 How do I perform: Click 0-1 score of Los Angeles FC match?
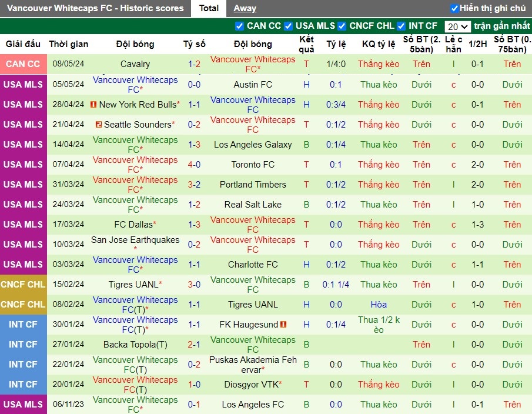(194, 405)
